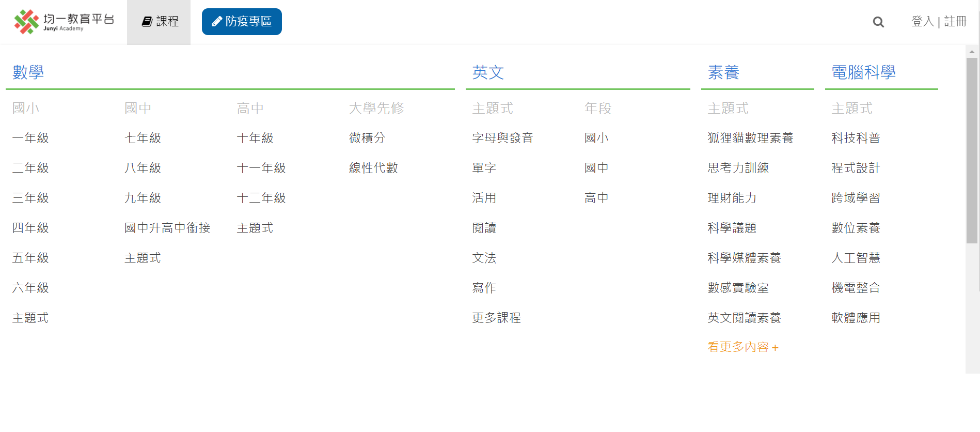Open 文法 English course

pyautogui.click(x=484, y=258)
